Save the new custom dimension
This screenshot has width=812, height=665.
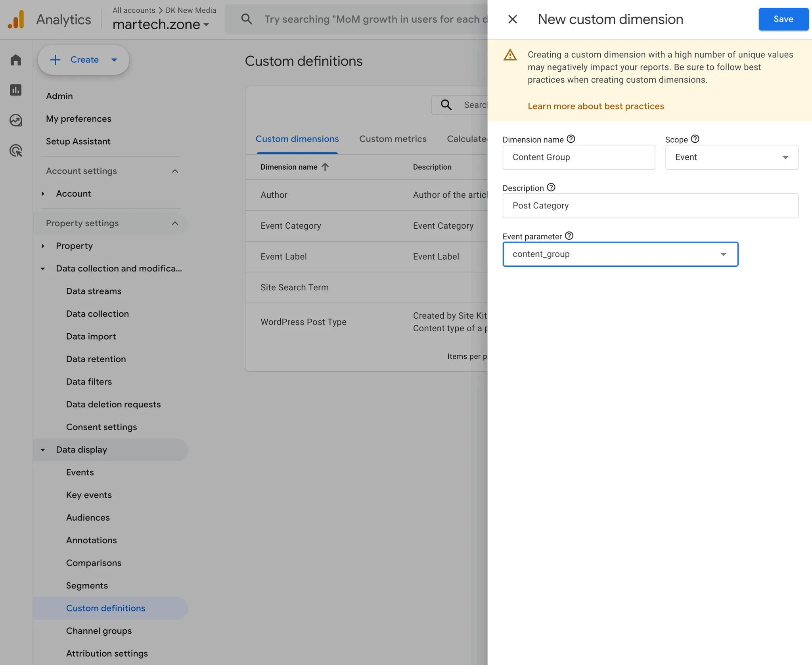click(783, 19)
